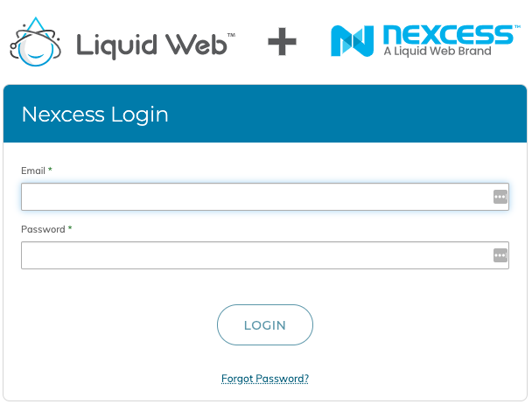Click the Email field label
532x404 pixels.
click(33, 171)
